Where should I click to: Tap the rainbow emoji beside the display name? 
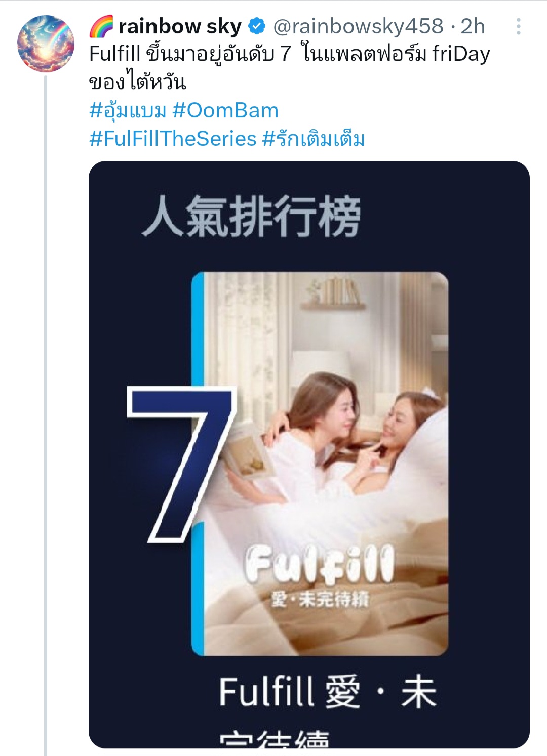101,26
